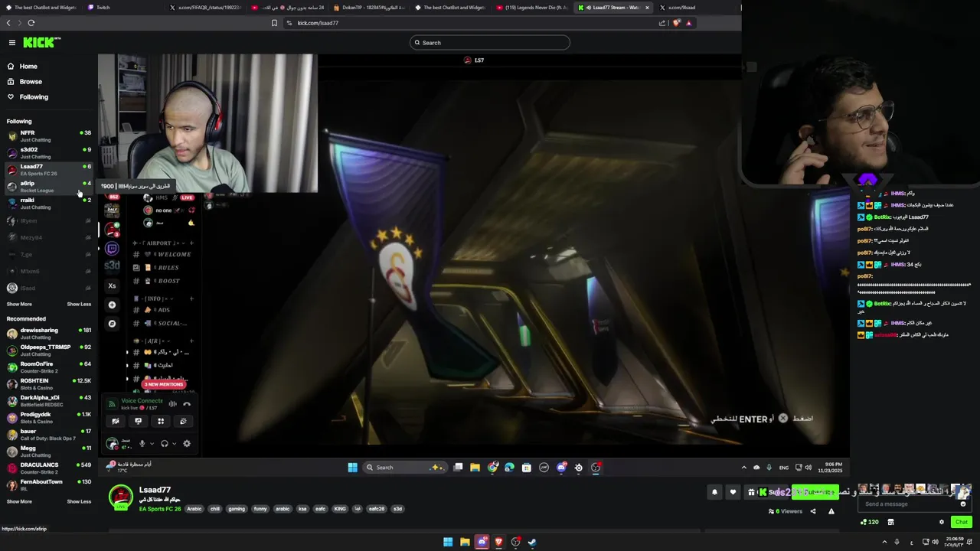This screenshot has width=980, height=551.
Task: Open s3d02 channel in Following list
Action: coord(48,153)
